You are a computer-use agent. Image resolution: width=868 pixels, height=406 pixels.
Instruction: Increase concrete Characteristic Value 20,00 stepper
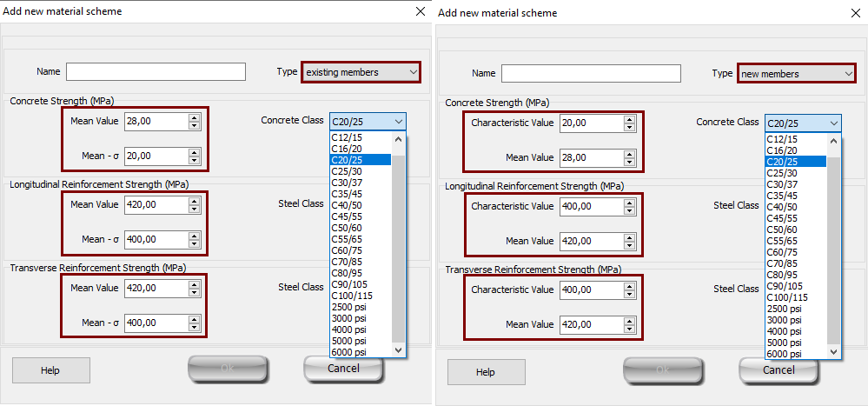pos(629,120)
